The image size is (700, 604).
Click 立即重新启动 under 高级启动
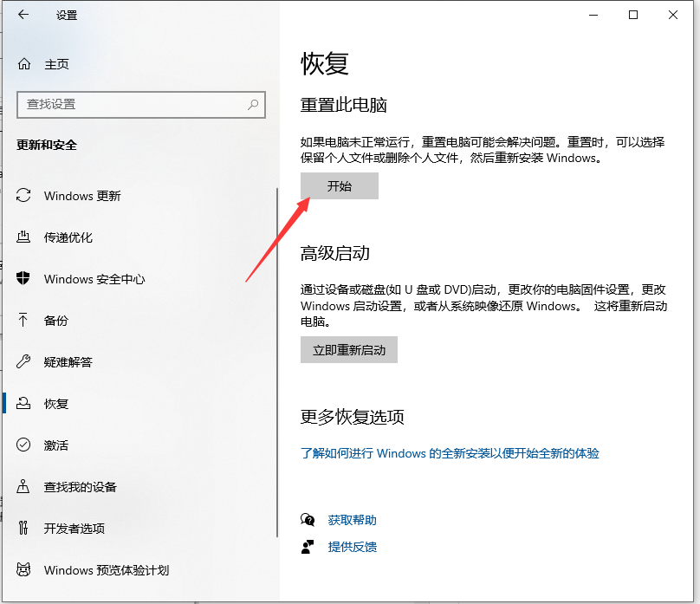coord(349,349)
